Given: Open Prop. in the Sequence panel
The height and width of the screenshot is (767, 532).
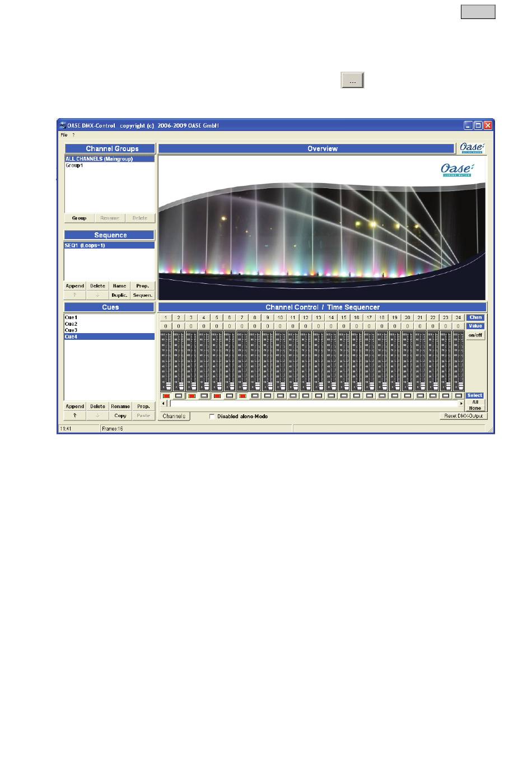Looking at the screenshot, I should (143, 286).
